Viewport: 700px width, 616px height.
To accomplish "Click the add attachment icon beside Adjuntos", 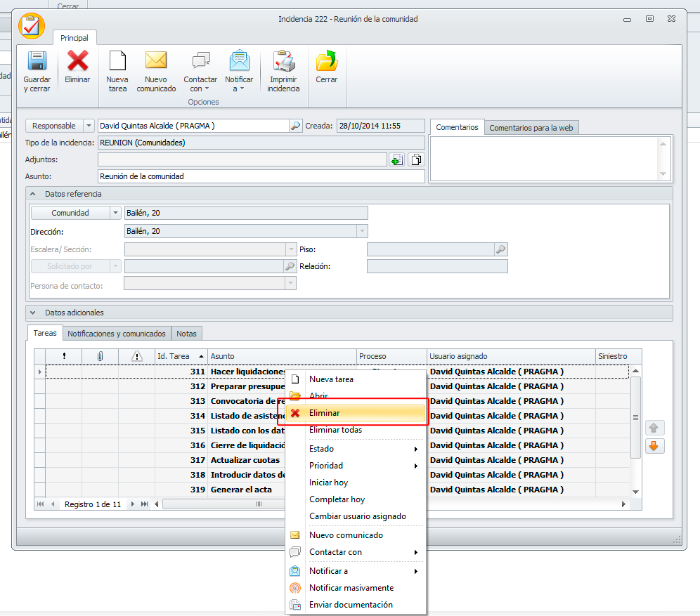I will [397, 160].
